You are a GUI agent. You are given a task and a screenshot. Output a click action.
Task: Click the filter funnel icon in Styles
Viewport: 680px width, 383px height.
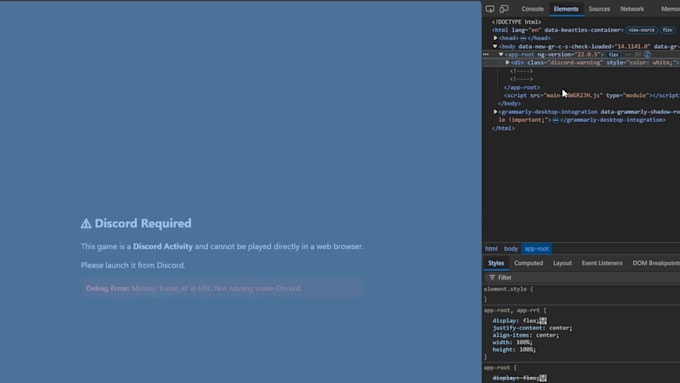click(492, 277)
